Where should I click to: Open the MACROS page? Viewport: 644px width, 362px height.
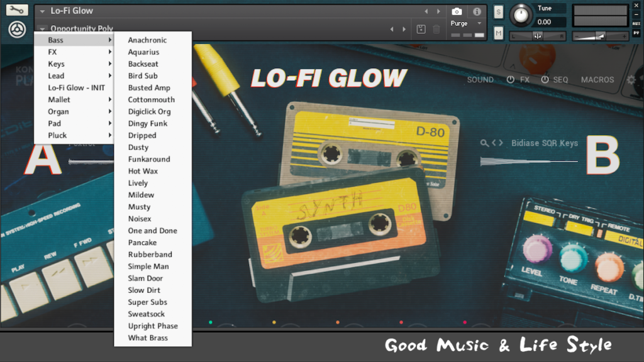coord(597,80)
